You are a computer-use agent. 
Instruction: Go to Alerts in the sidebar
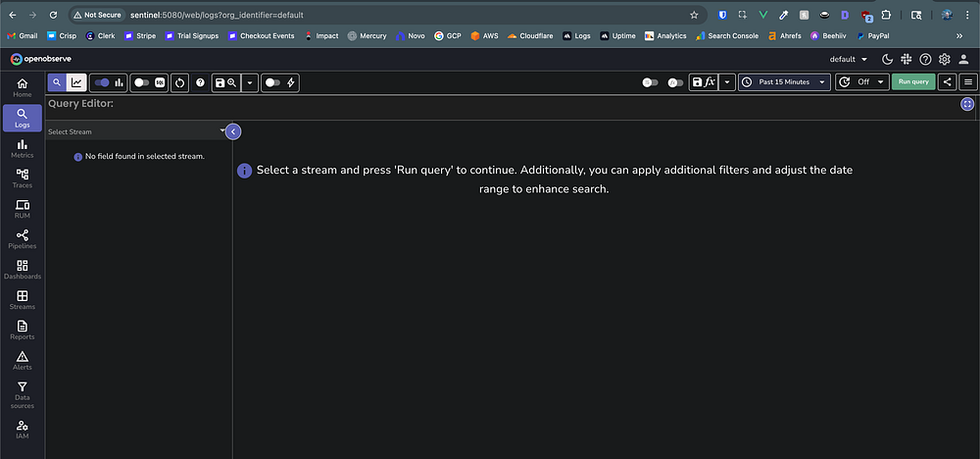[x=22, y=360]
